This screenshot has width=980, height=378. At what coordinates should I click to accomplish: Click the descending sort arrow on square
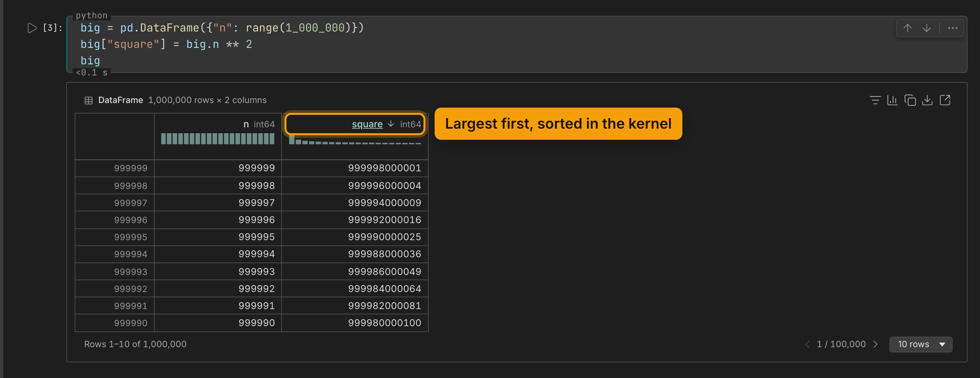(390, 124)
